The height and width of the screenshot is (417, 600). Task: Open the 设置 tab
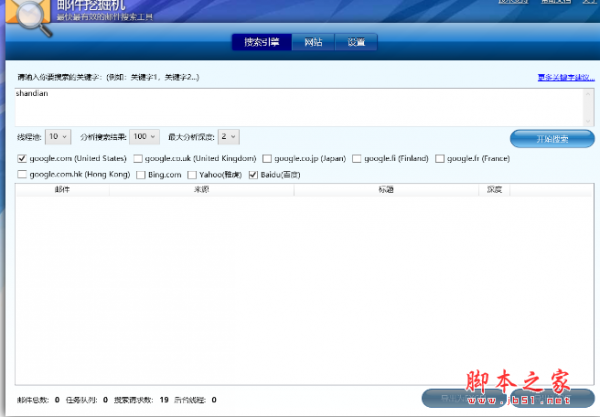356,42
